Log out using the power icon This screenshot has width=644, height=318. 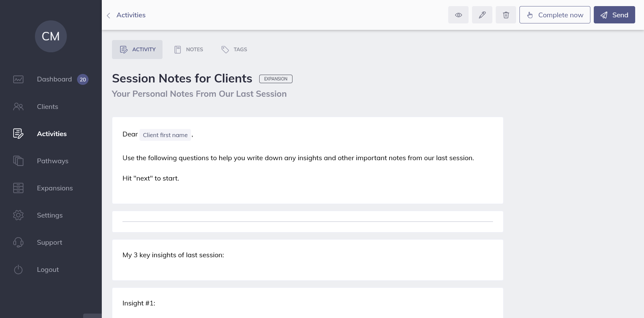pos(18,269)
